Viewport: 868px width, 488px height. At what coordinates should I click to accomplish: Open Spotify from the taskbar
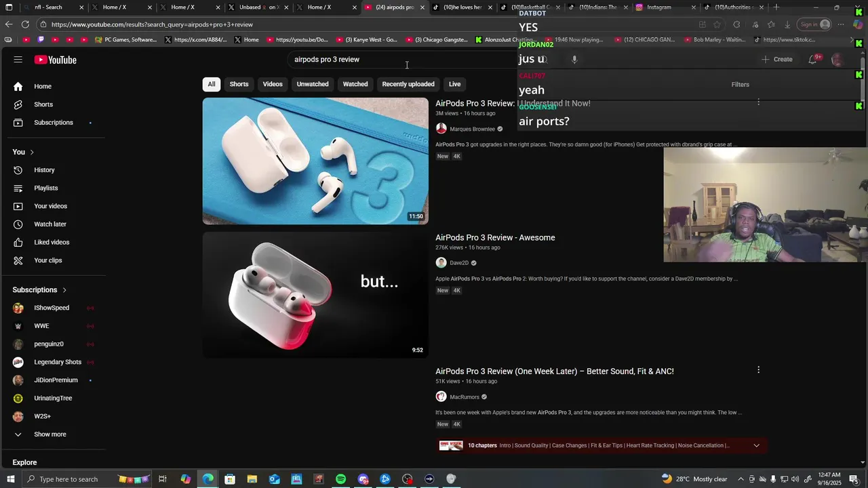point(340,479)
